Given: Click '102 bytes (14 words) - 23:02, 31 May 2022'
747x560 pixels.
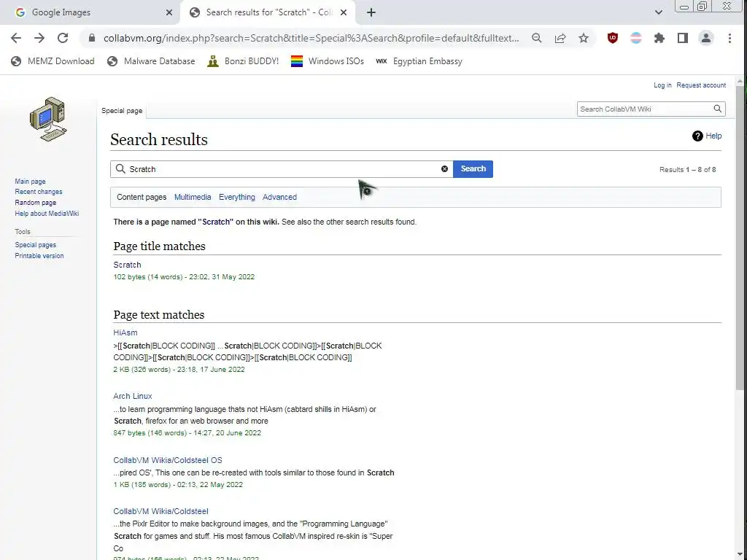Looking at the screenshot, I should (184, 277).
